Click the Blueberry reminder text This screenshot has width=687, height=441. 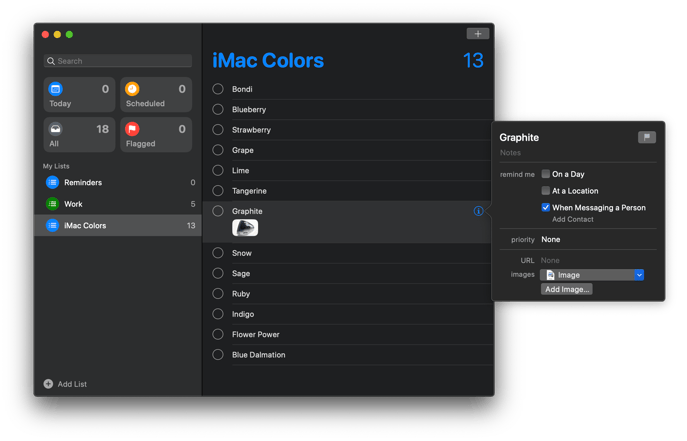(x=249, y=109)
